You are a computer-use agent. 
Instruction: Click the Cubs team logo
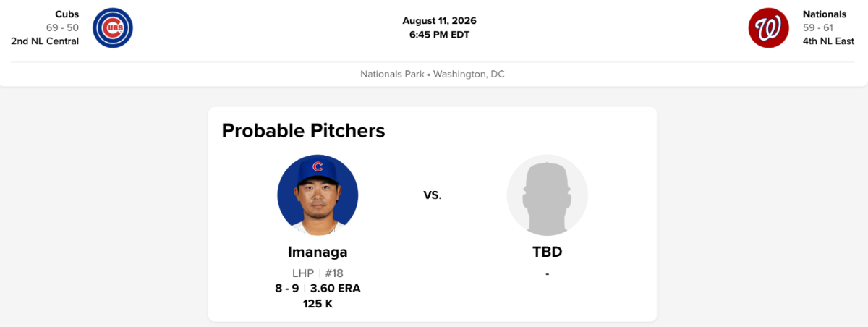113,27
